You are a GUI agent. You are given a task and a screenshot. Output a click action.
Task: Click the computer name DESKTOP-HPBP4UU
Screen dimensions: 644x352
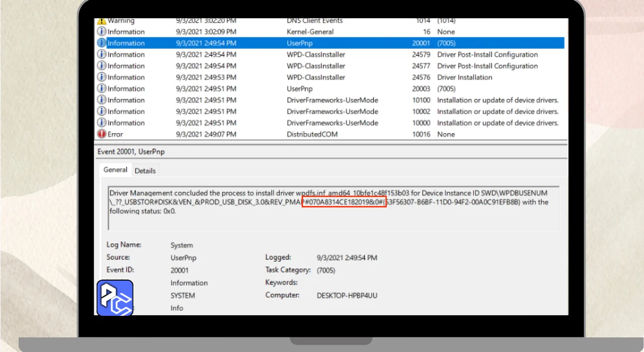347,296
